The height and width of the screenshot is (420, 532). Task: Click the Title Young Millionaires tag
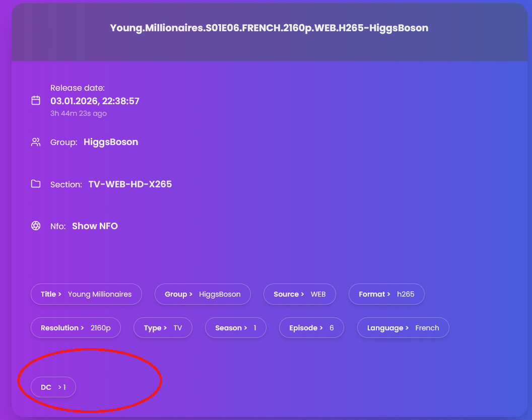point(86,294)
